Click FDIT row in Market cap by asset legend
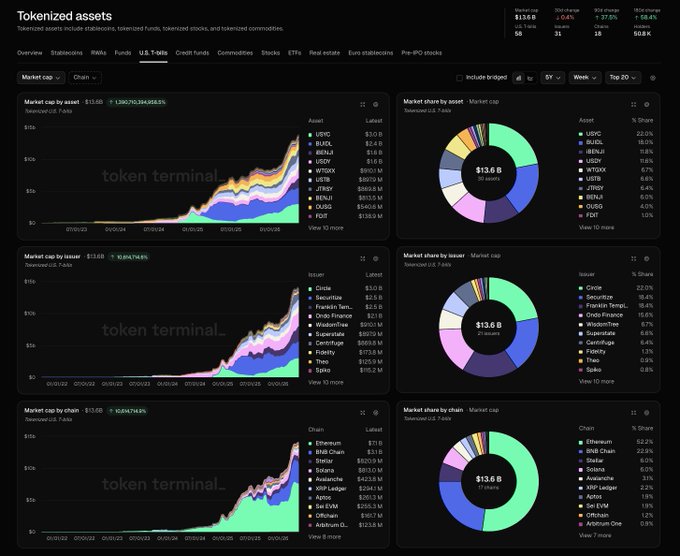The image size is (680, 556). [x=345, y=216]
